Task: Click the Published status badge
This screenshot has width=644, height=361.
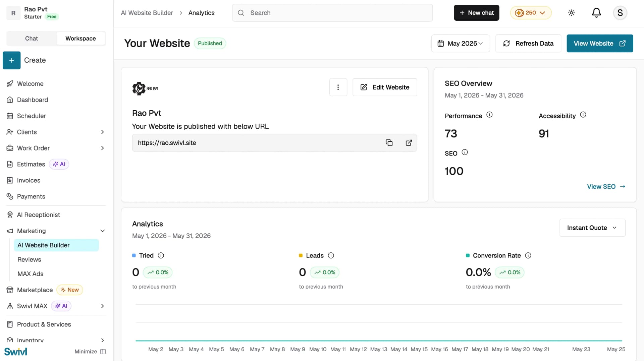Action: [210, 44]
